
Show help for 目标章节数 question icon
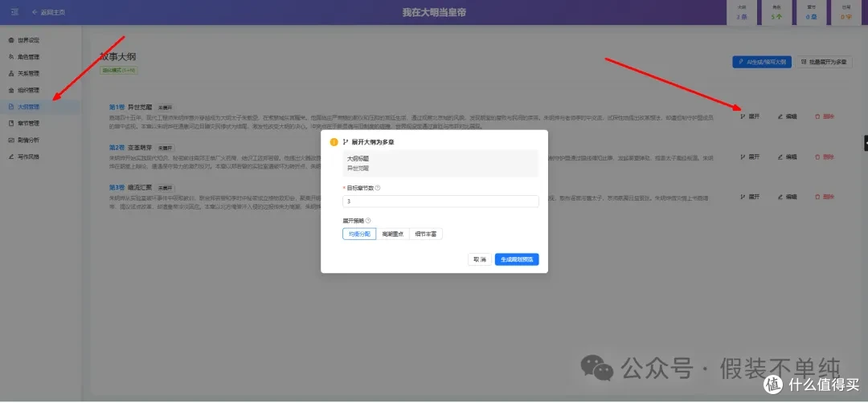coord(378,188)
